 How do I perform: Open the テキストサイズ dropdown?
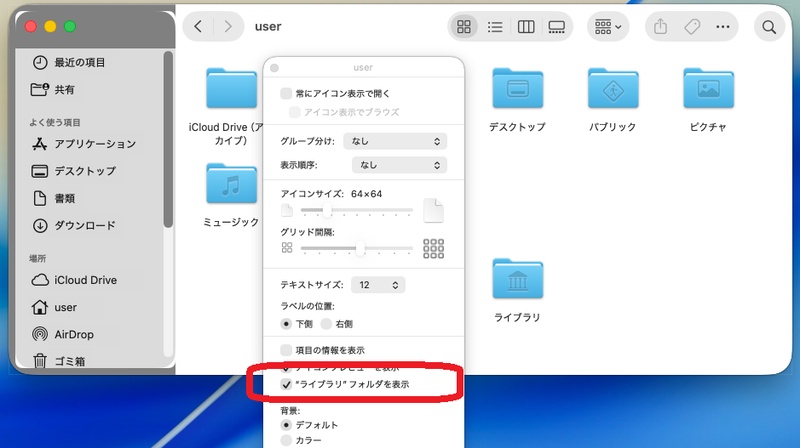(x=378, y=285)
